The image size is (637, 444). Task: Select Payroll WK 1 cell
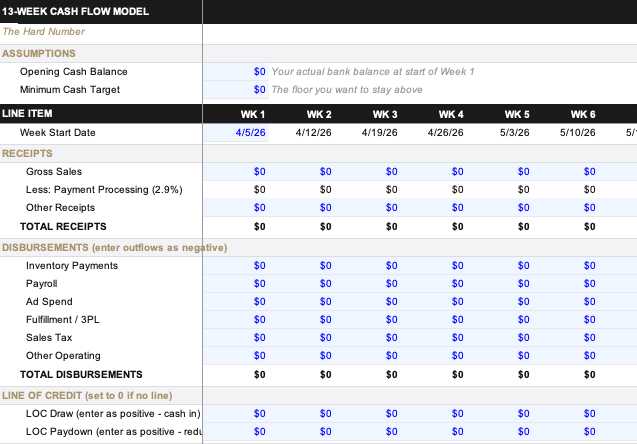tap(236, 284)
